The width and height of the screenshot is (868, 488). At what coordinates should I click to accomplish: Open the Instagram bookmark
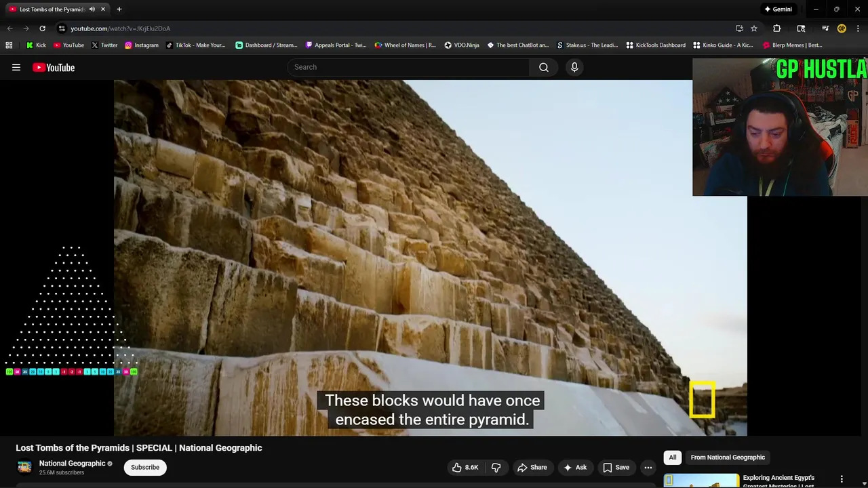(141, 45)
